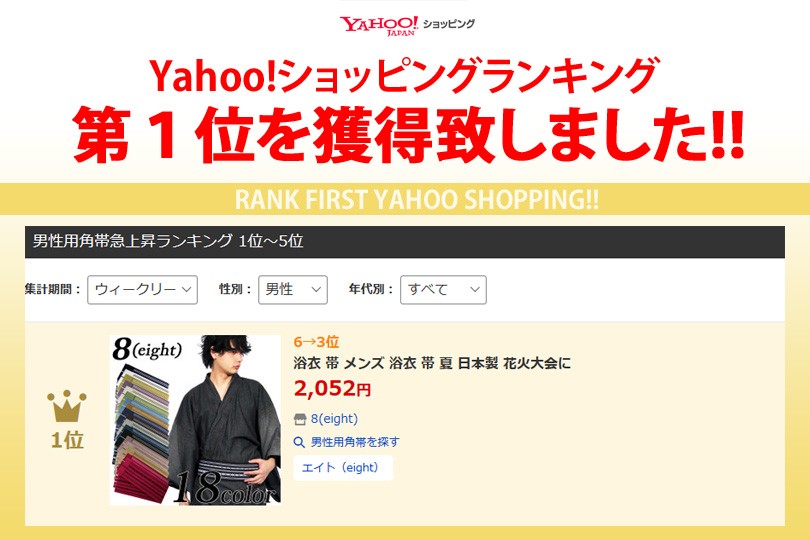The width and height of the screenshot is (810, 540).
Task: Click the 1位 rank label under crown
Action: 67,440
